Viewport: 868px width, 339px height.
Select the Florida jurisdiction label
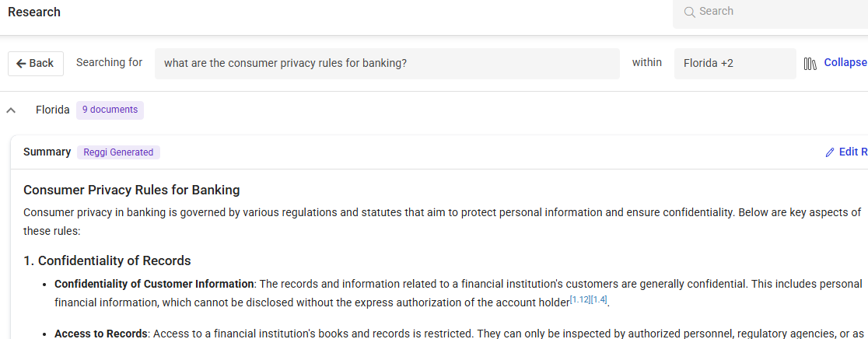coord(52,110)
